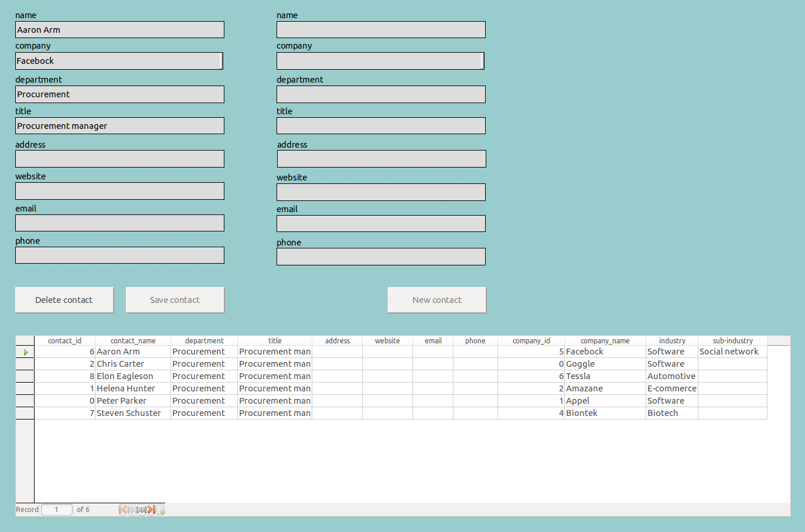Click the Procurement man title cell for Elon Eagleson
The width and height of the screenshot is (805, 532).
coord(275,376)
